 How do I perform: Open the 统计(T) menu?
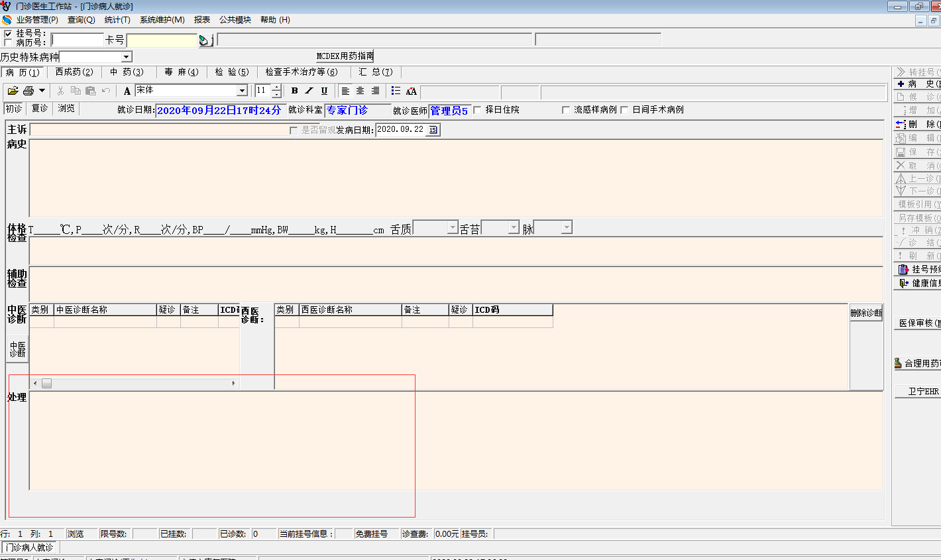coord(117,20)
